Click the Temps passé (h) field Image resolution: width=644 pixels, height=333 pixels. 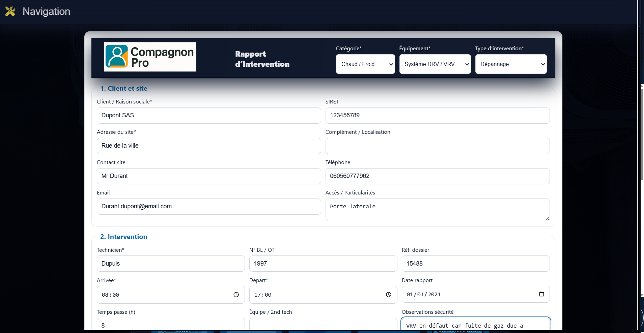coord(171,324)
